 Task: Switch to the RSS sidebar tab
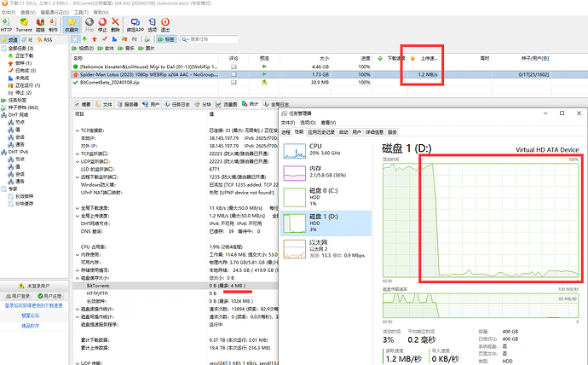pos(45,39)
